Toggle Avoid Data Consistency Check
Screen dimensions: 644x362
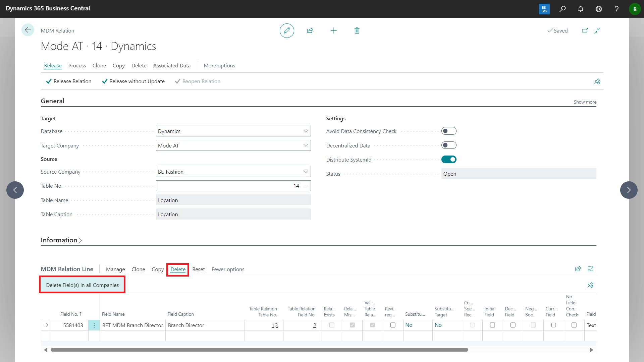[449, 131]
